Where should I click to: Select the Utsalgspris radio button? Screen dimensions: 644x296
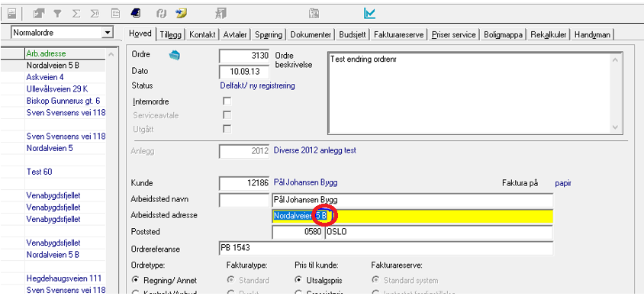(x=298, y=281)
